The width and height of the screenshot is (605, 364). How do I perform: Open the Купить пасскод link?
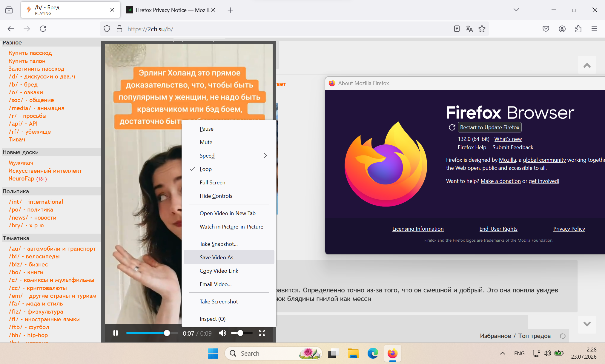click(30, 53)
